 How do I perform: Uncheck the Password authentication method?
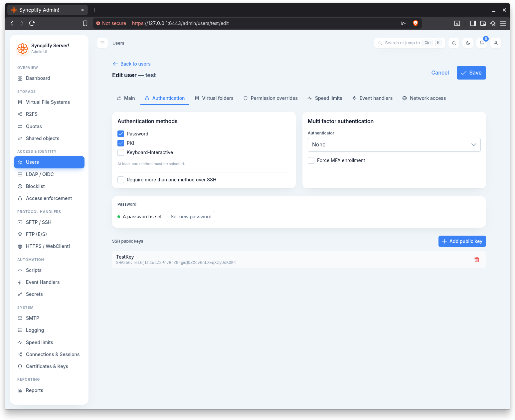pos(121,134)
